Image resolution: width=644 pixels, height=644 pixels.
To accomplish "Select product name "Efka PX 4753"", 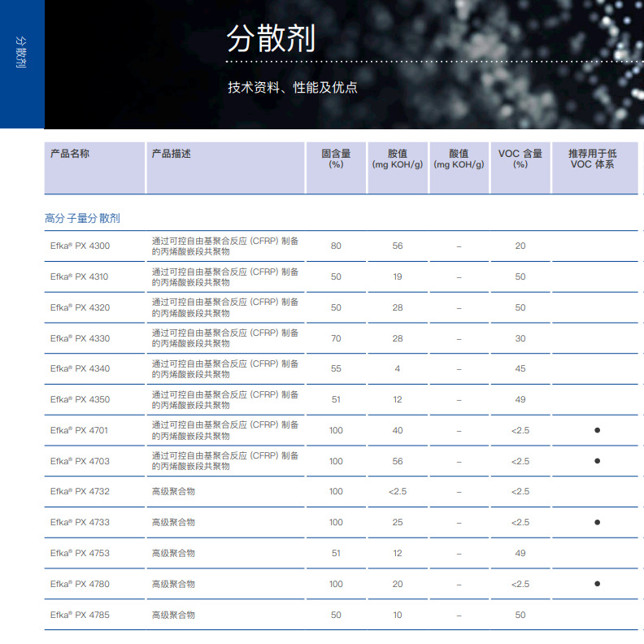I will coord(80,553).
